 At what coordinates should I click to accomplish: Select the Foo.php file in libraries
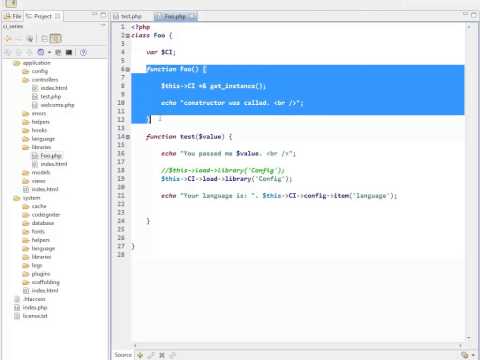point(47,156)
